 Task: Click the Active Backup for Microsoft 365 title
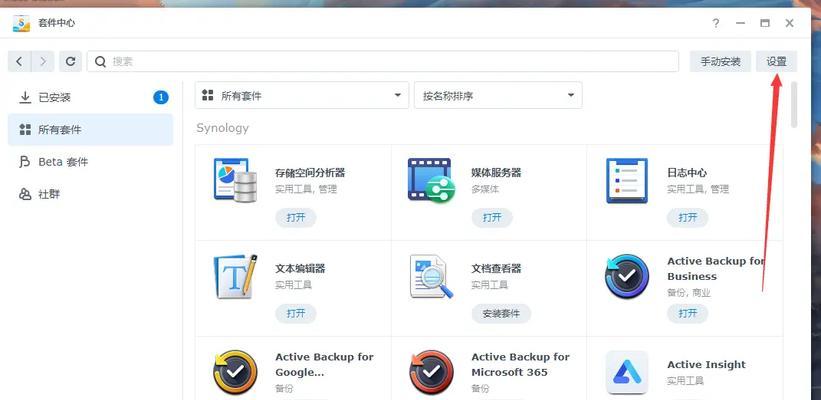(520, 364)
